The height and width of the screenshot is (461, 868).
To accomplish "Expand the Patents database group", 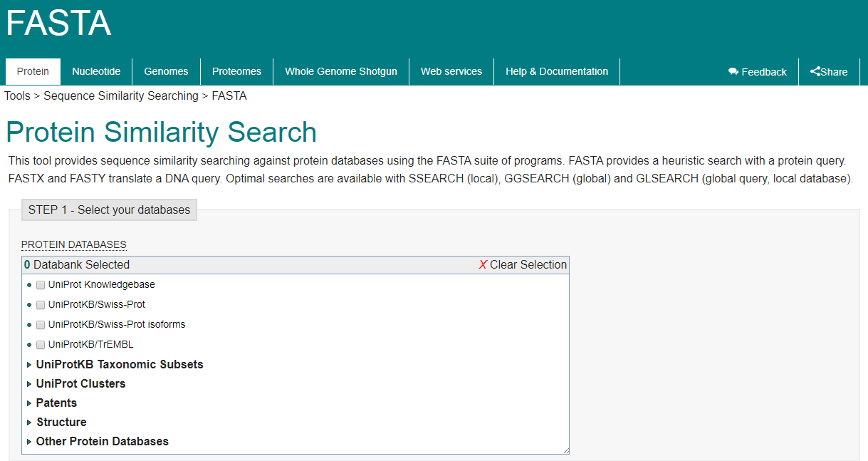I will [x=29, y=403].
